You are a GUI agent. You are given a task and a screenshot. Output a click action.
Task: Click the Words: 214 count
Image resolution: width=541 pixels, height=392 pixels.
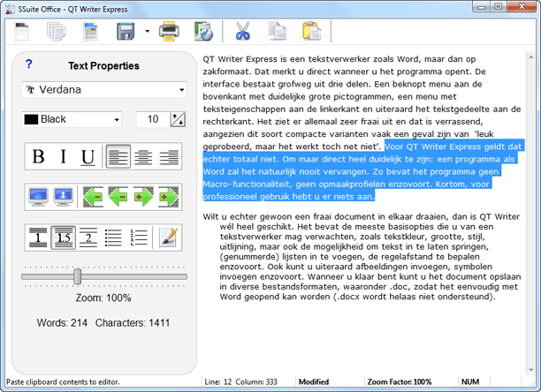pos(62,323)
